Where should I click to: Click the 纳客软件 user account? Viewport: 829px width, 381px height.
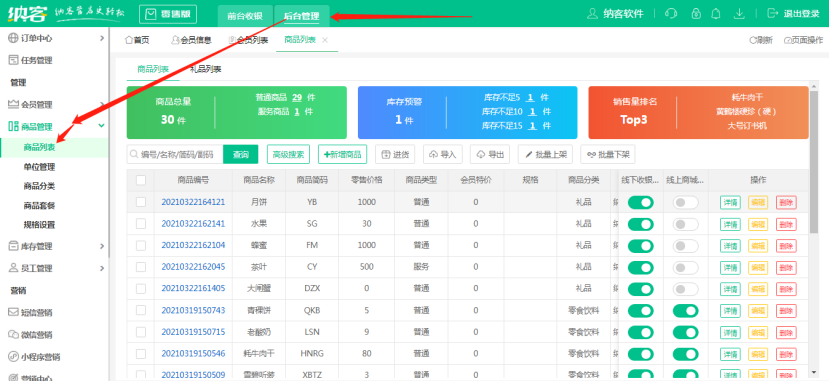coord(615,14)
